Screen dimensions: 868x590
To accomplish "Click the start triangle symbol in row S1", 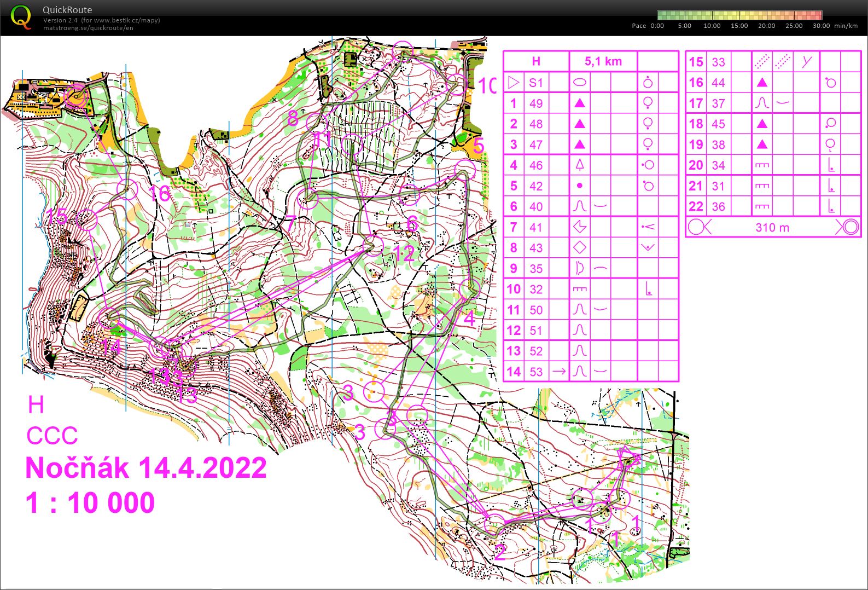I will (513, 83).
